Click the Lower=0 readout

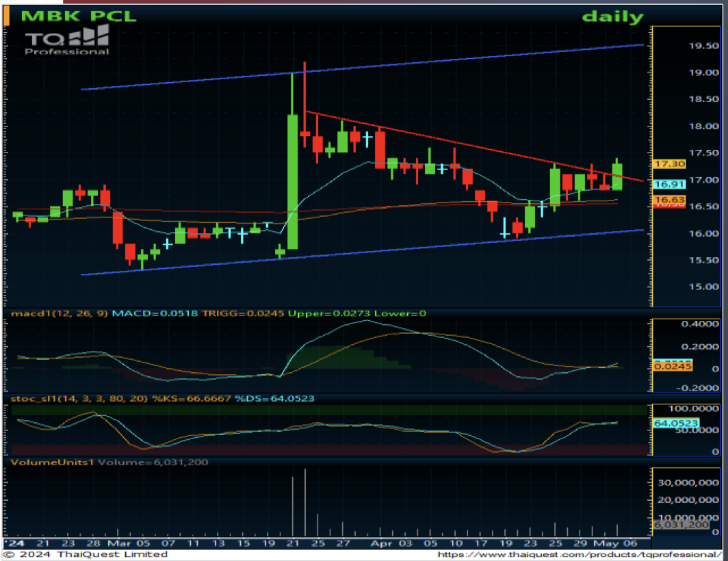(400, 313)
